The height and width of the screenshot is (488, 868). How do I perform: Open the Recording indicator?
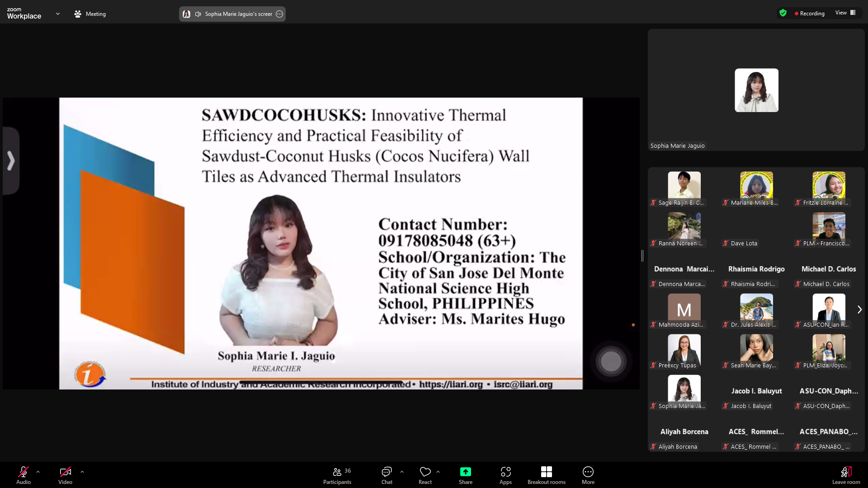[x=809, y=14]
